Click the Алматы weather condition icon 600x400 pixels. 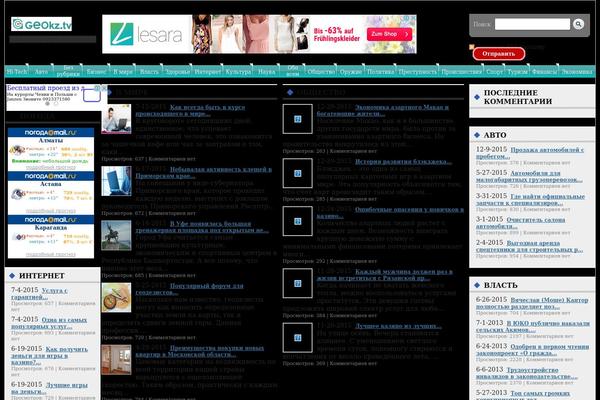[x=17, y=150]
